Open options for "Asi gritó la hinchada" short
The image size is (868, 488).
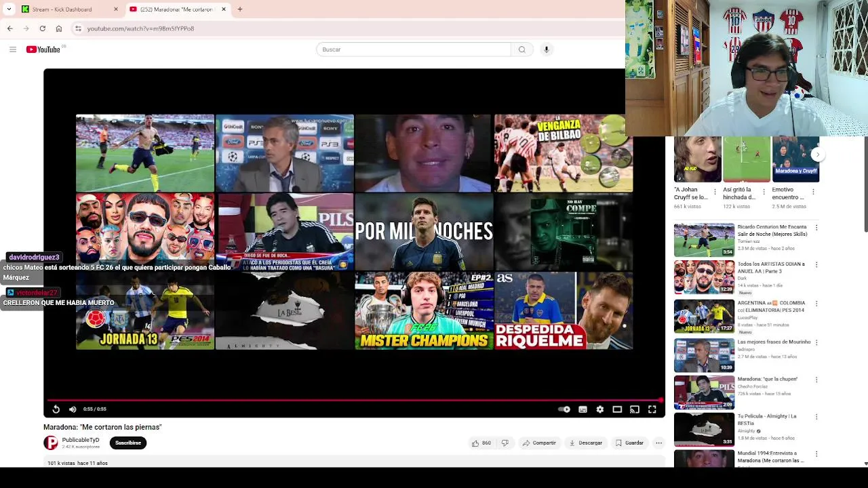pyautogui.click(x=764, y=192)
